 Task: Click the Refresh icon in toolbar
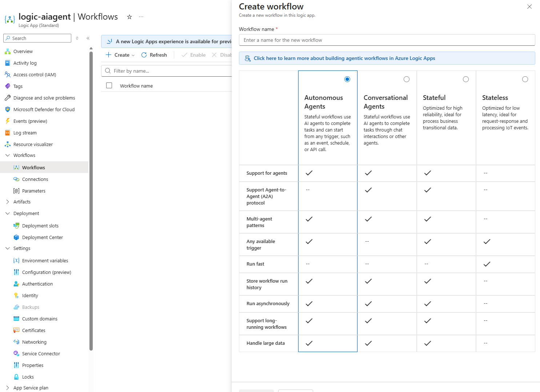pyautogui.click(x=144, y=55)
